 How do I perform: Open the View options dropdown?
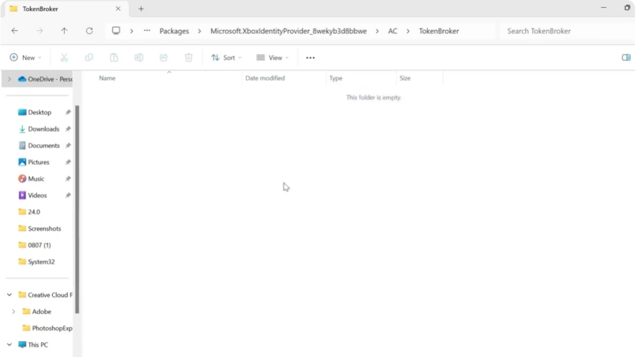tap(273, 57)
